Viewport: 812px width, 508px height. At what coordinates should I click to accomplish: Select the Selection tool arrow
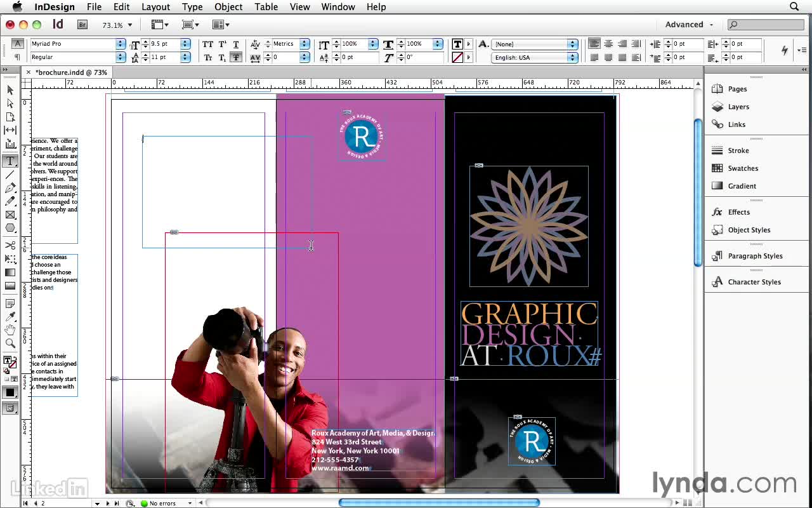(10, 90)
